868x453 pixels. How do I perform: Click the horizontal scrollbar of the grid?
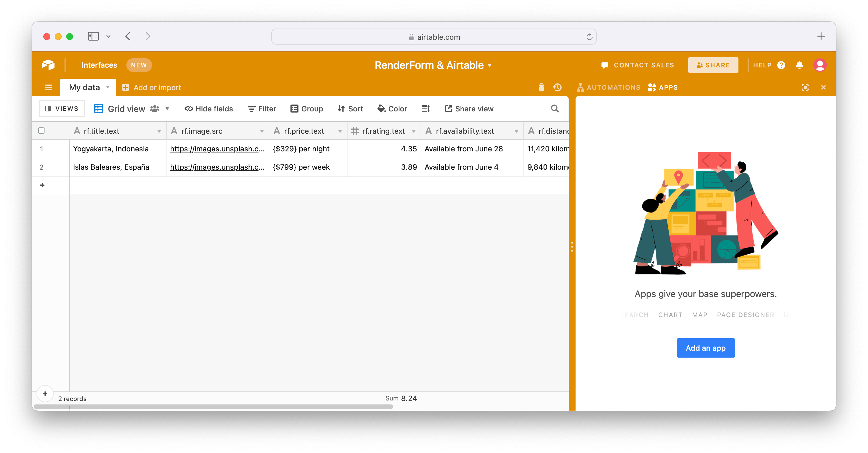(214, 406)
